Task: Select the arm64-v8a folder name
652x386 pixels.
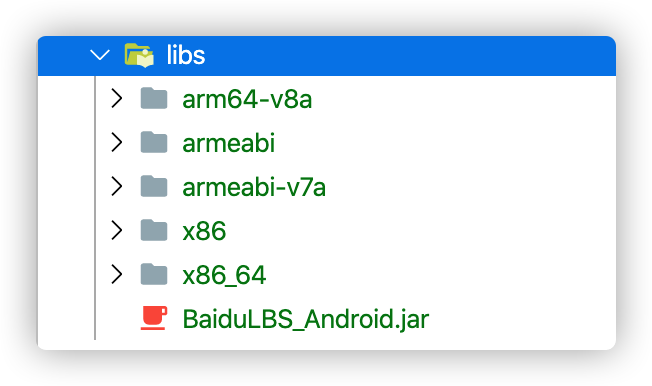Action: click(x=247, y=100)
